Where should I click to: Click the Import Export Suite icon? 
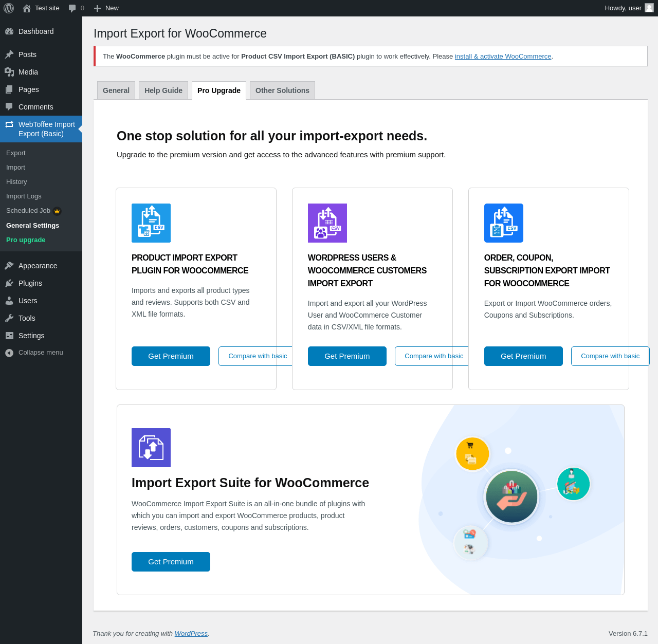click(x=151, y=448)
